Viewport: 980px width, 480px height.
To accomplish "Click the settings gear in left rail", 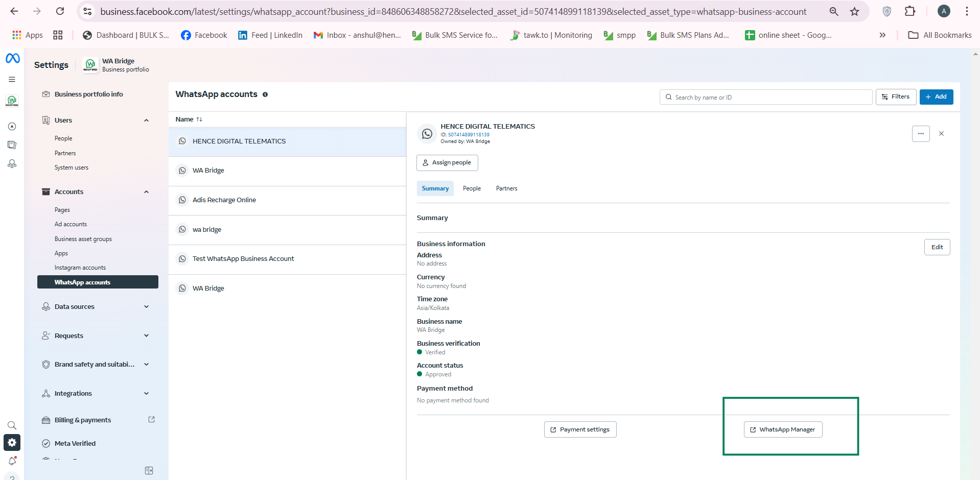I will point(12,443).
